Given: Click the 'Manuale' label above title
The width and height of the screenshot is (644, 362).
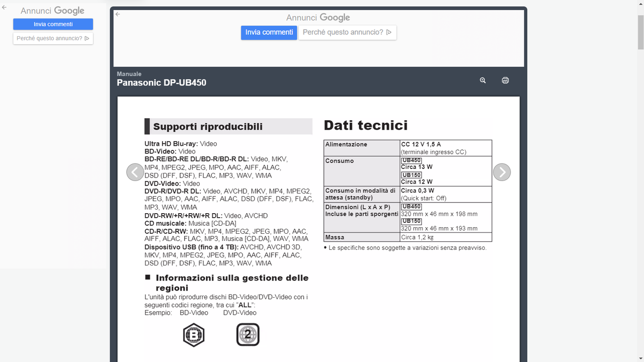Looking at the screenshot, I should click(129, 74).
